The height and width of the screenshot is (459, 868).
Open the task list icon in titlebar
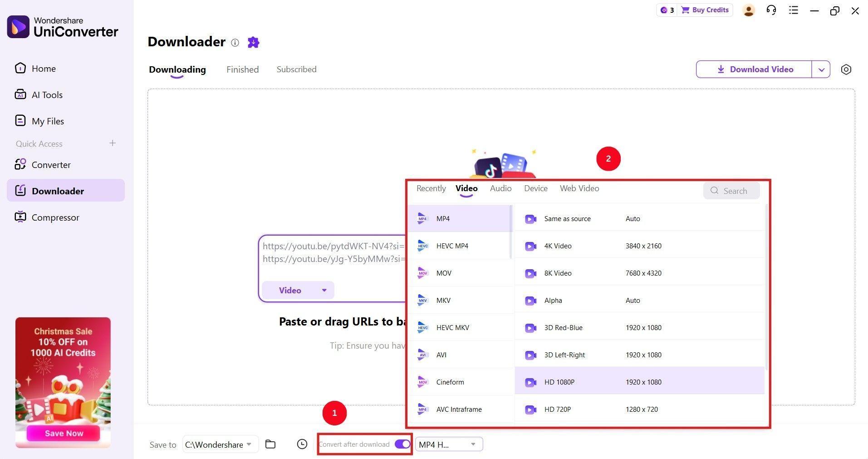point(793,10)
